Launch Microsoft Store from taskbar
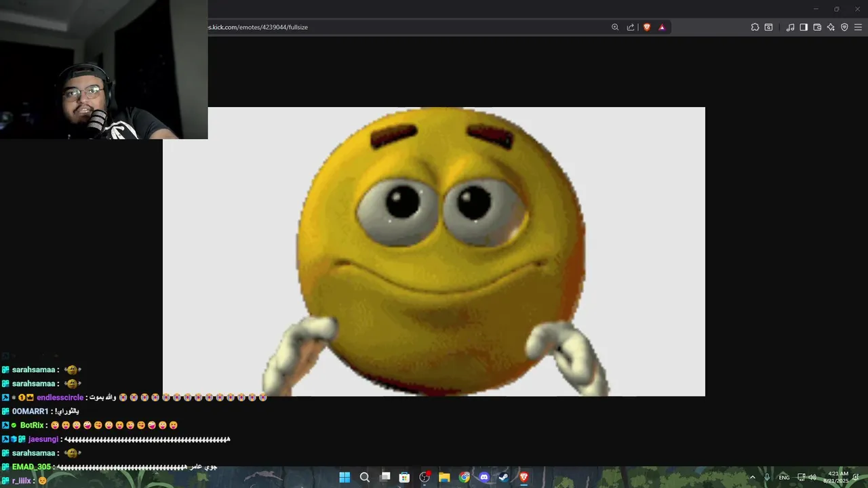Viewport: 868px width, 488px height. (x=405, y=477)
